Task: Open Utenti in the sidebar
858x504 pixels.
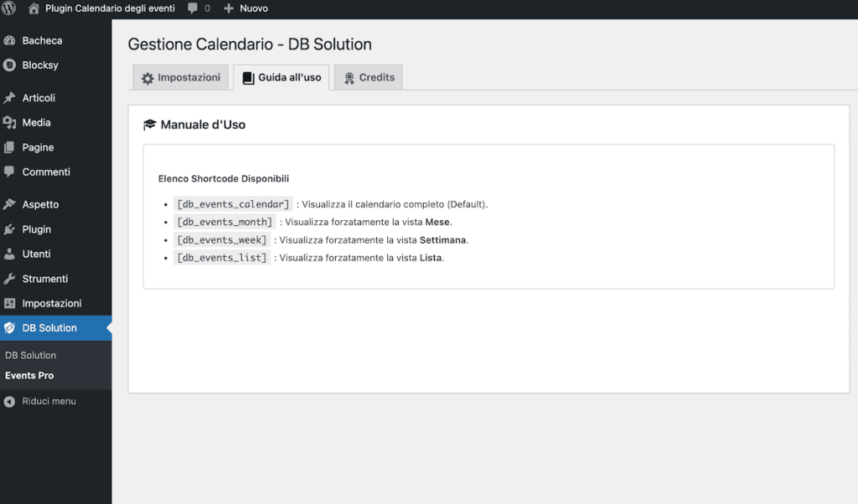Action: point(36,254)
